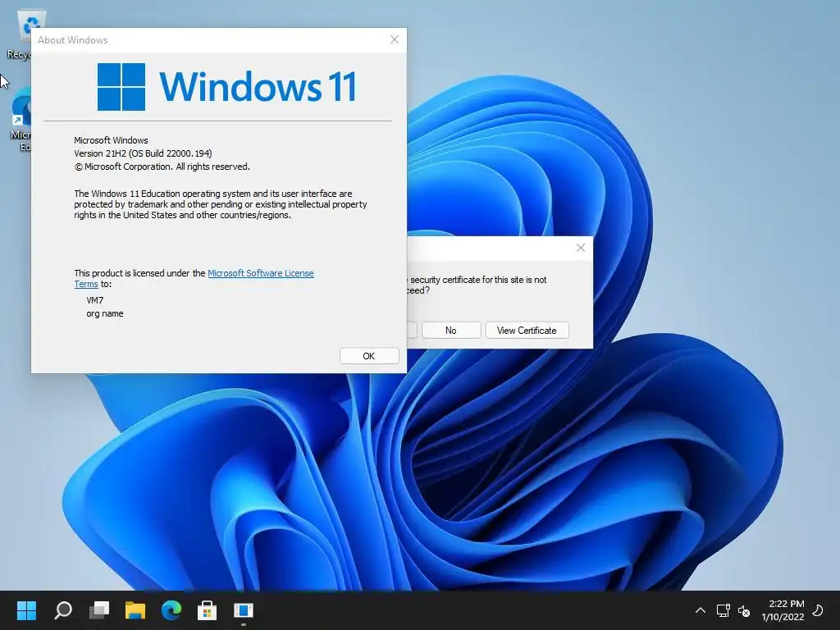Launch File Explorer from taskbar
Screen dimensions: 840x630
click(135, 609)
